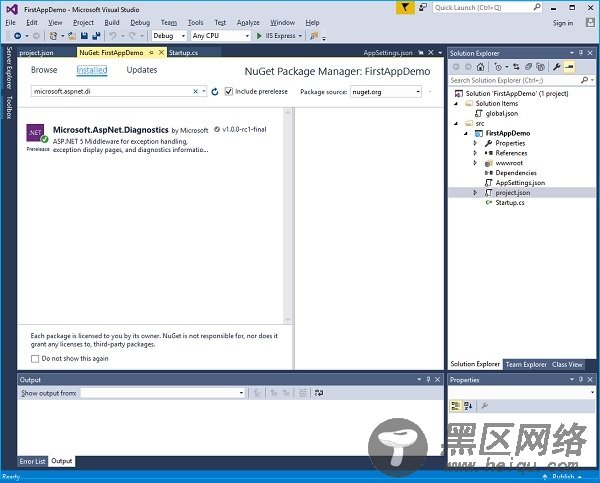600x483 pixels.
Task: Click the New Project toolbar icon
Action: click(53, 36)
